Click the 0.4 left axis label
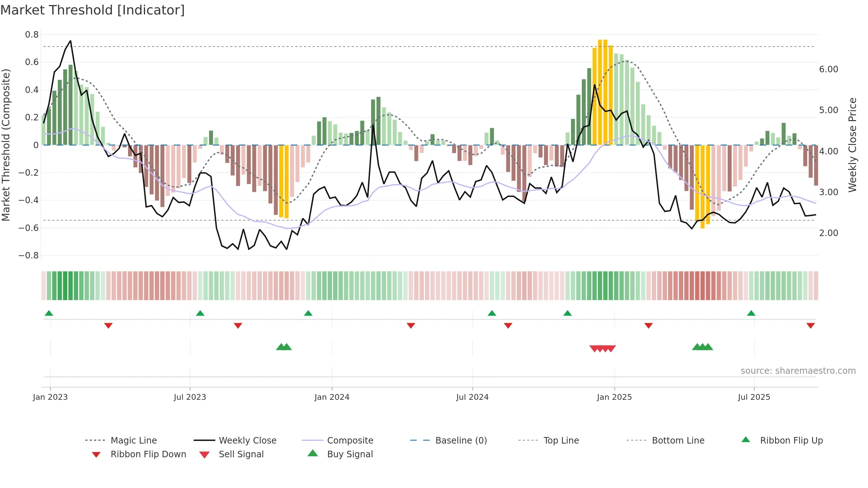The image size is (868, 488). coord(32,90)
